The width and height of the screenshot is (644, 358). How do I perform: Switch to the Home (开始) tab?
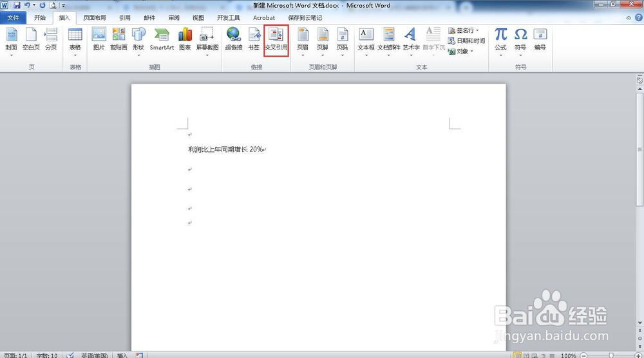point(40,17)
